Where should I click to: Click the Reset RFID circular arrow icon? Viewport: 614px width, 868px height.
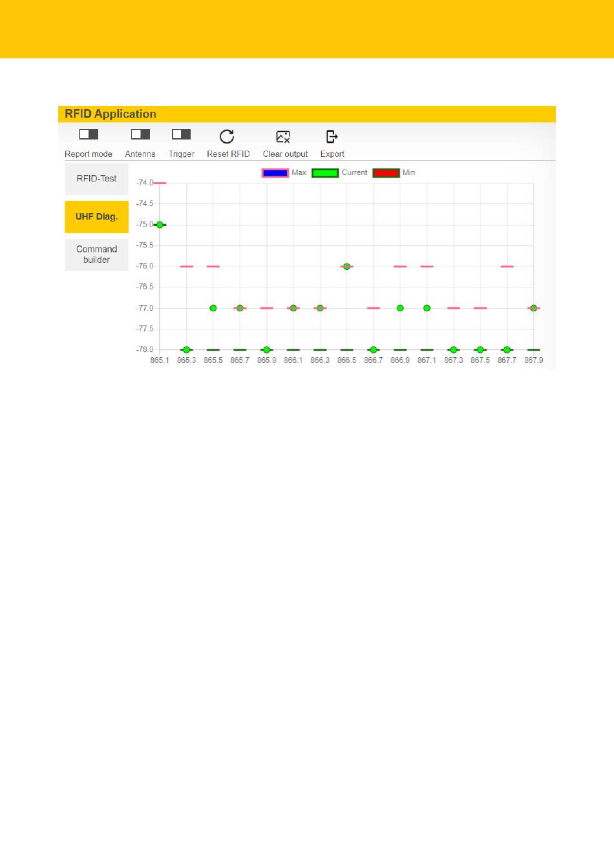coord(227,136)
